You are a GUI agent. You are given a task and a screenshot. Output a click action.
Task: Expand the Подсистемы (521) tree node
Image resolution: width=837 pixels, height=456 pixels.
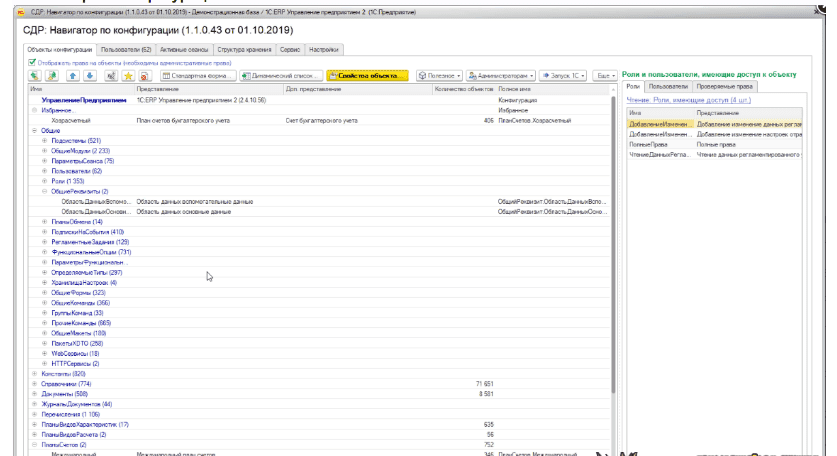(45, 141)
